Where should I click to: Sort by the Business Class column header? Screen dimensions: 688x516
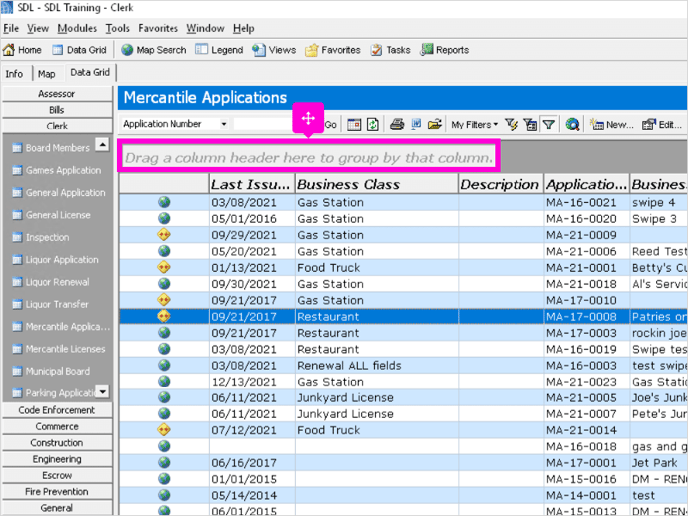point(376,184)
